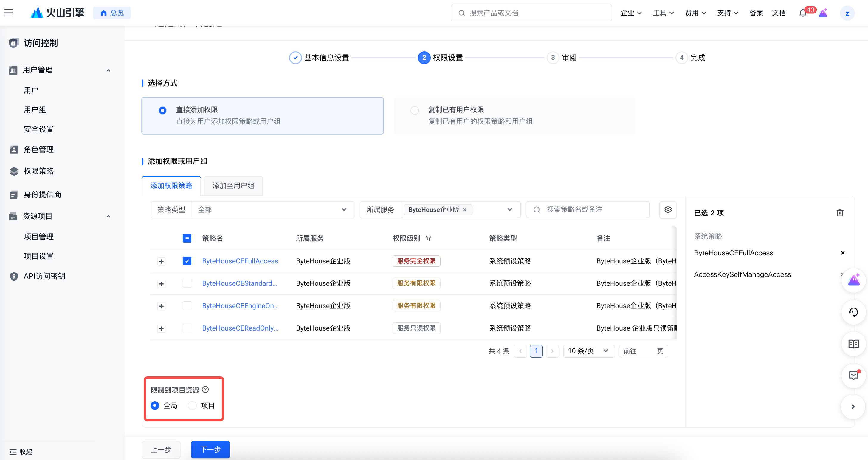Expand the ByteHouseCEStandard policy row
Viewport: 868px width, 460px height.
click(161, 284)
